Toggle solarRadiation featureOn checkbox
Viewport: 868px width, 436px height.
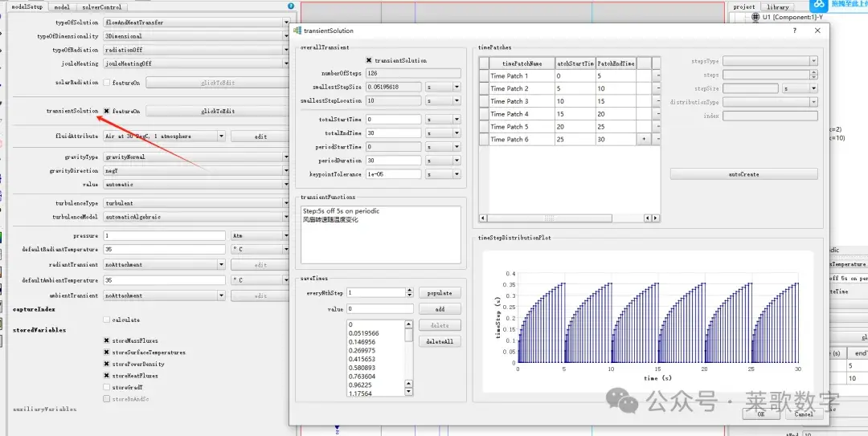point(106,83)
